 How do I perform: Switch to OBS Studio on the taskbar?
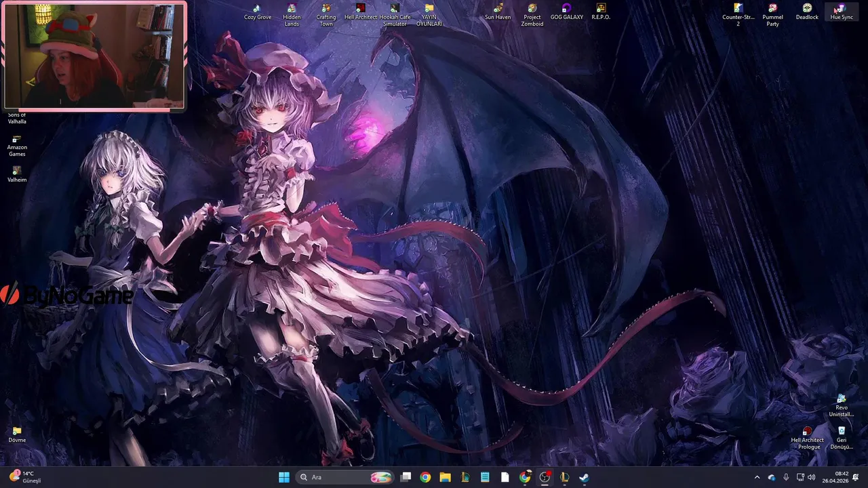pyautogui.click(x=545, y=477)
